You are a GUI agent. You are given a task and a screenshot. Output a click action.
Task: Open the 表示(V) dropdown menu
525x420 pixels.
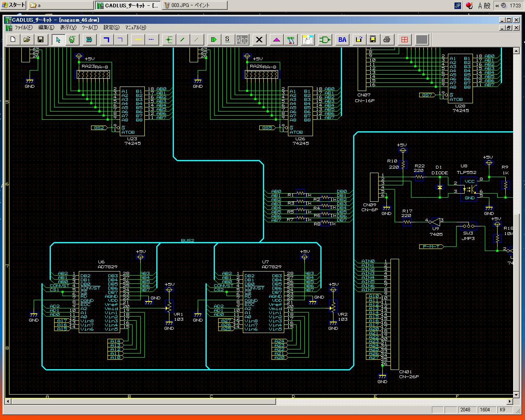point(68,27)
